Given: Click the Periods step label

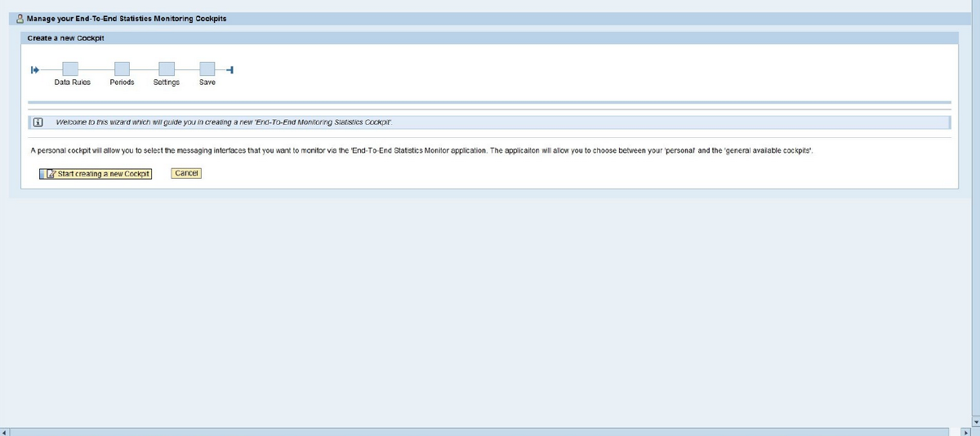Looking at the screenshot, I should point(122,82).
